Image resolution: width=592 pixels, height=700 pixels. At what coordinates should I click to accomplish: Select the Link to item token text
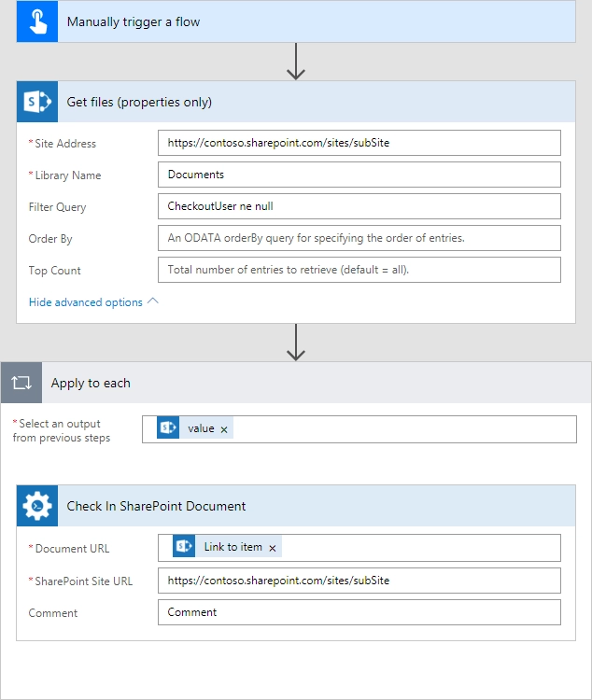pos(233,547)
